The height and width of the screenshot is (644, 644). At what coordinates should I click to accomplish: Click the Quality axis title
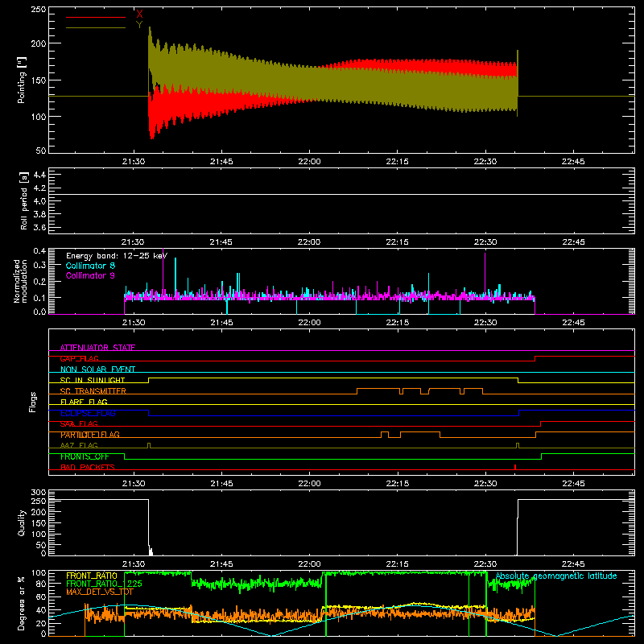tap(22, 522)
